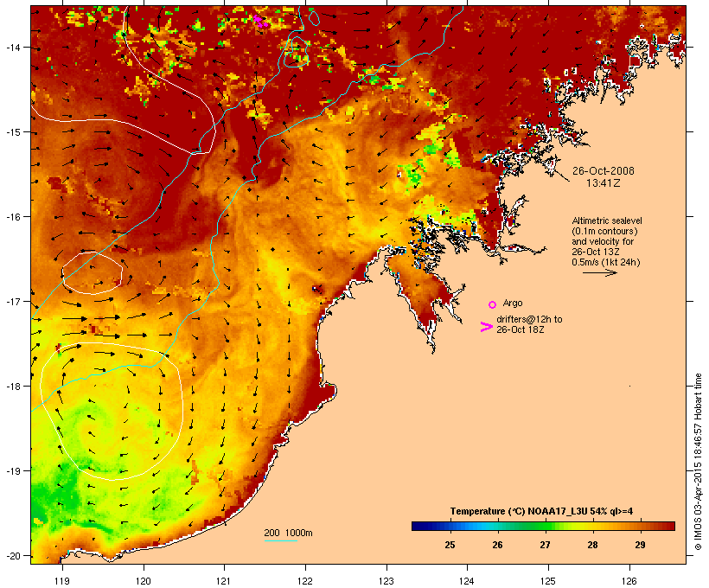Click the 0.5m/s velocity scale arrow
The width and height of the screenshot is (709, 588).
coord(599,272)
